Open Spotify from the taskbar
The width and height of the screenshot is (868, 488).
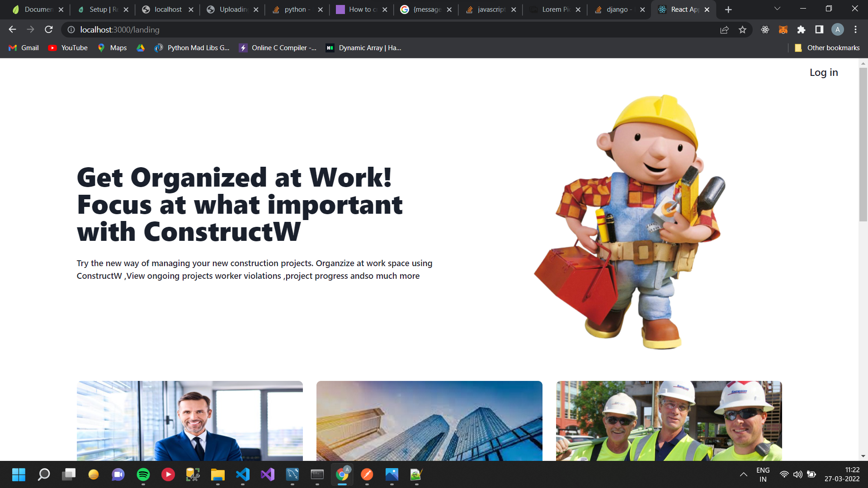[143, 474]
